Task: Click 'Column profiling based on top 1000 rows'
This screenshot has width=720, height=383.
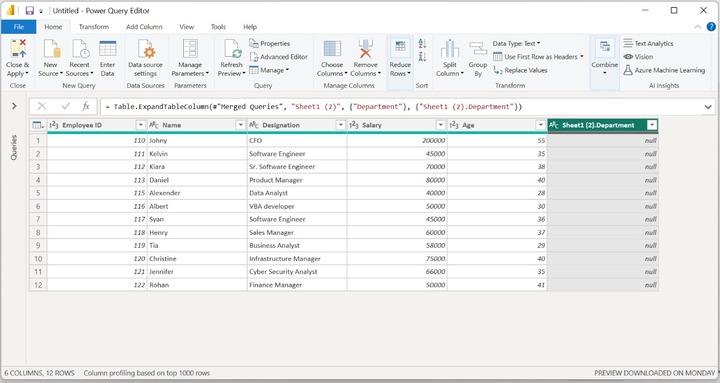Action: point(146,373)
